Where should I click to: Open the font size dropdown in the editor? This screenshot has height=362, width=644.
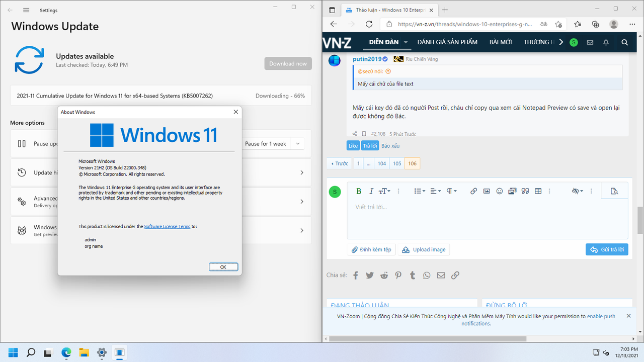[x=383, y=191]
